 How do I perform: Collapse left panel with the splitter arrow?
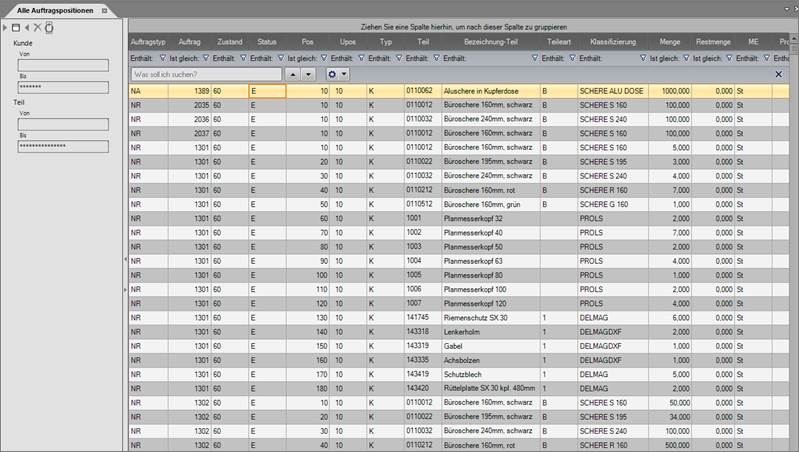[x=124, y=260]
